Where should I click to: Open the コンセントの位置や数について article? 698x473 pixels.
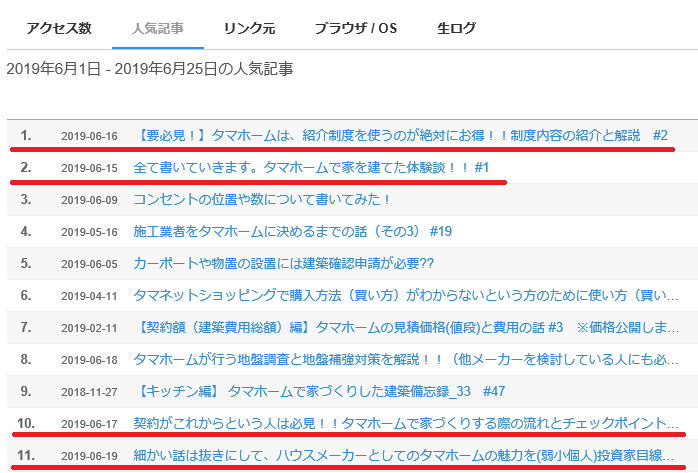[x=262, y=199]
